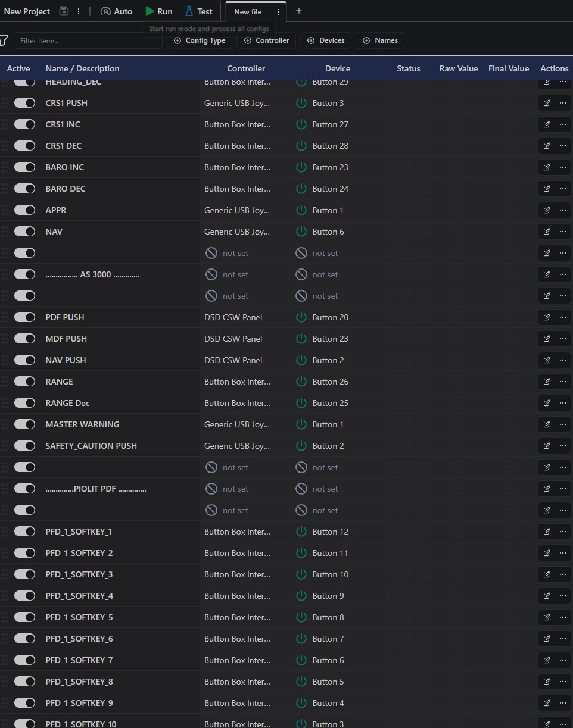Screen dimensions: 573x728
Task: Turn off PFD_1_SOFTKEY_5 active toggle
Action: point(25,617)
